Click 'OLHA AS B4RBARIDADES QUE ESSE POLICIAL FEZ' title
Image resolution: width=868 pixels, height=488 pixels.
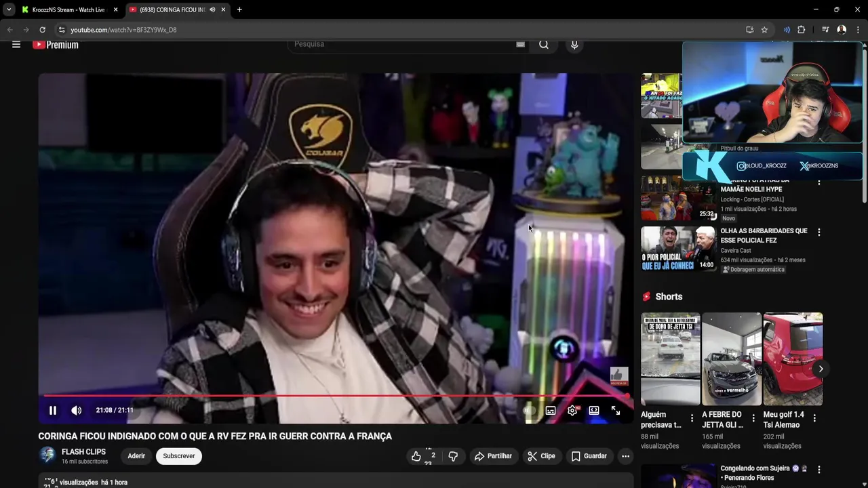764,235
